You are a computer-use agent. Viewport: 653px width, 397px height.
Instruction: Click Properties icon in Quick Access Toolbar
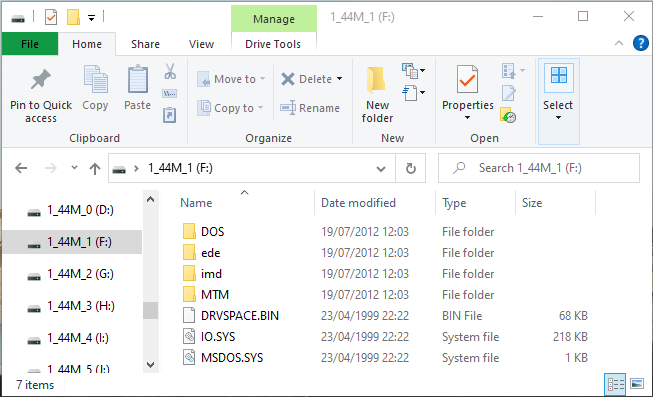[x=51, y=17]
